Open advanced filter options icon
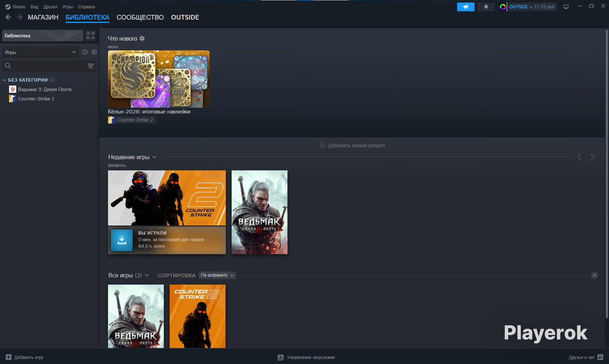Image resolution: width=609 pixels, height=364 pixels. click(x=91, y=66)
